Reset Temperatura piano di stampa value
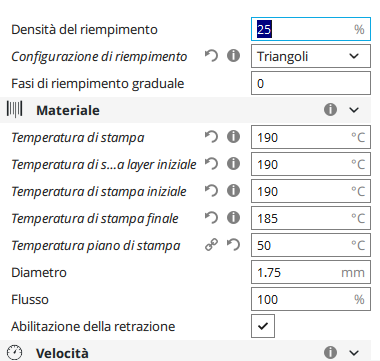Viewport: 380px width, 361px height. pyautogui.click(x=233, y=245)
